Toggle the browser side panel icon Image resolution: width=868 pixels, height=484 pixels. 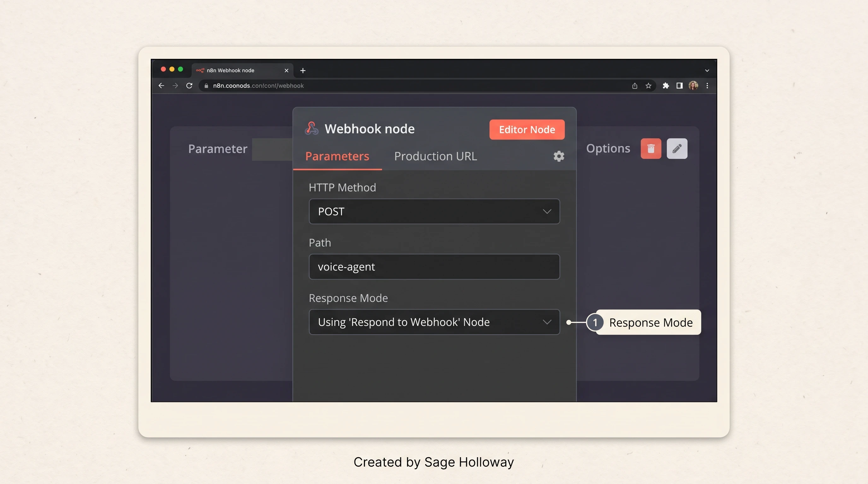tap(680, 85)
